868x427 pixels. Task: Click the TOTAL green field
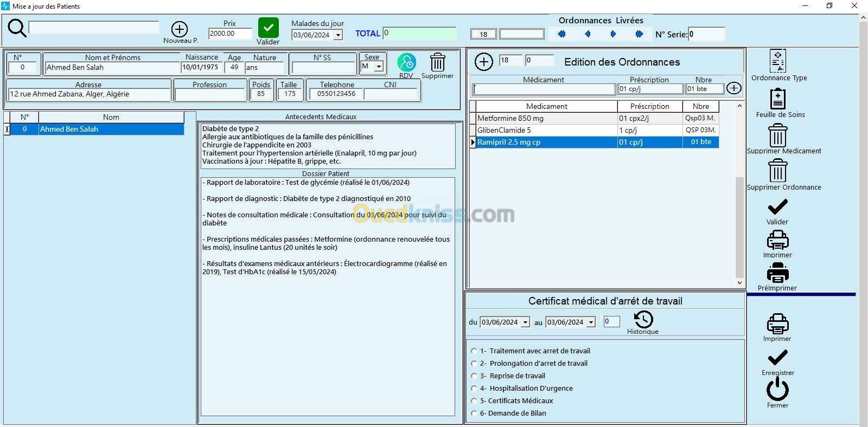(419, 33)
